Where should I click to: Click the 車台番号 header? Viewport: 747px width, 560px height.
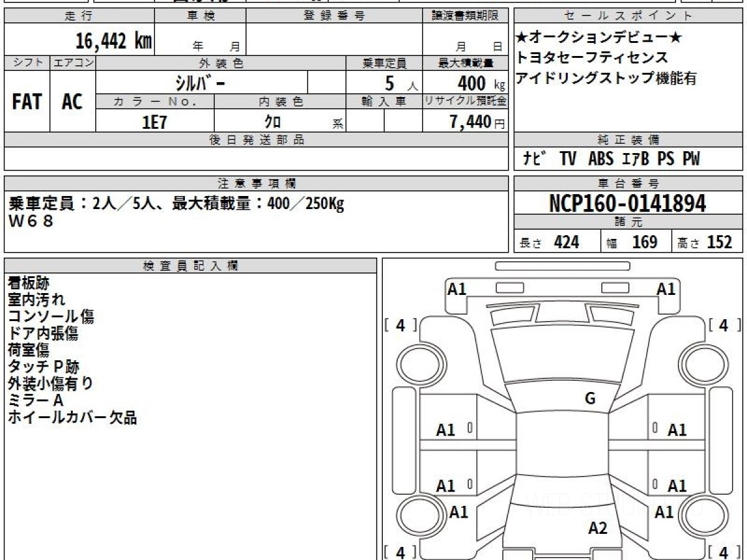click(629, 184)
